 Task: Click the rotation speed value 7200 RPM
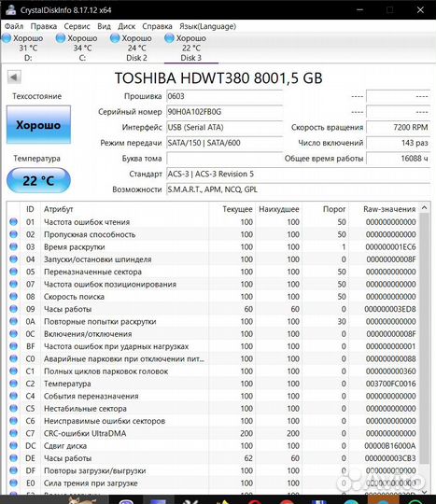click(x=398, y=127)
